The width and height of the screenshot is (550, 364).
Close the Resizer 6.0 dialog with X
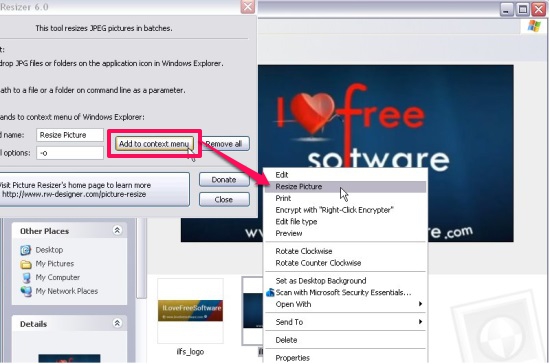coord(248,7)
